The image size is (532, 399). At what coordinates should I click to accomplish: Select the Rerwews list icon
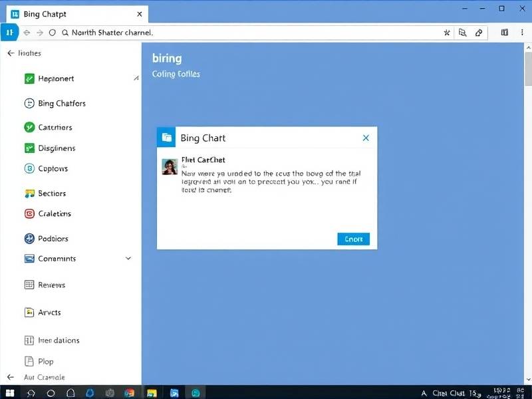pos(29,285)
